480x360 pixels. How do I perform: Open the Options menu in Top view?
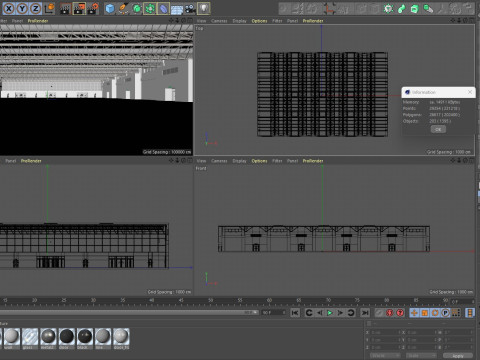[259, 21]
